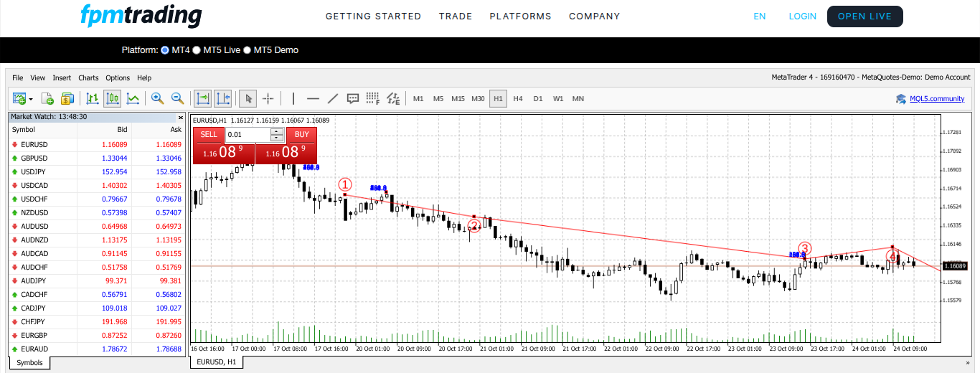The image size is (980, 373).
Task: Open the Help menu
Action: 144,77
